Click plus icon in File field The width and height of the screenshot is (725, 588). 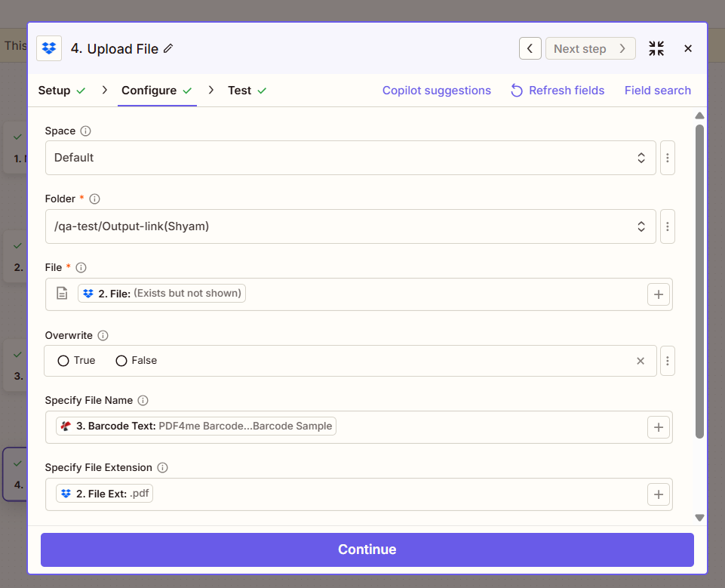coord(658,295)
